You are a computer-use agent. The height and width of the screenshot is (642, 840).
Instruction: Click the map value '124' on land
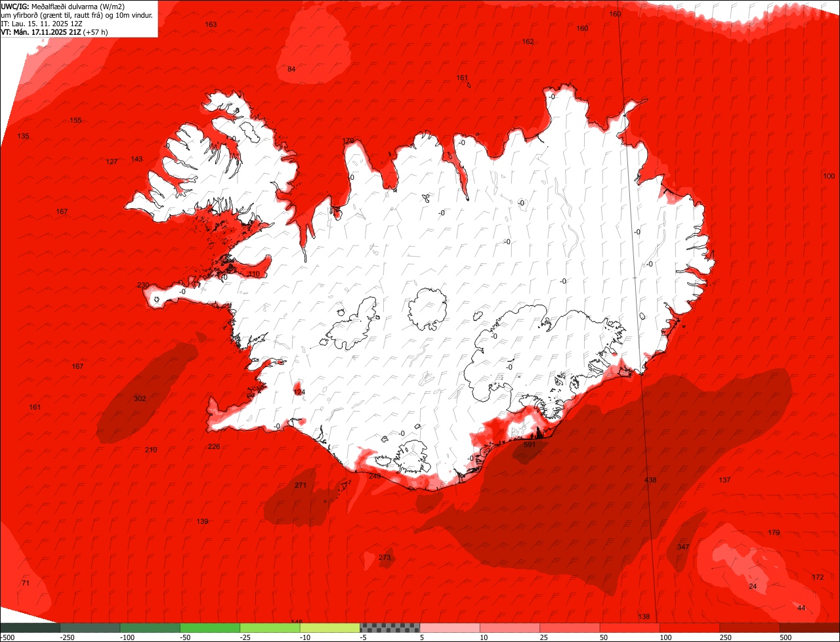(299, 393)
